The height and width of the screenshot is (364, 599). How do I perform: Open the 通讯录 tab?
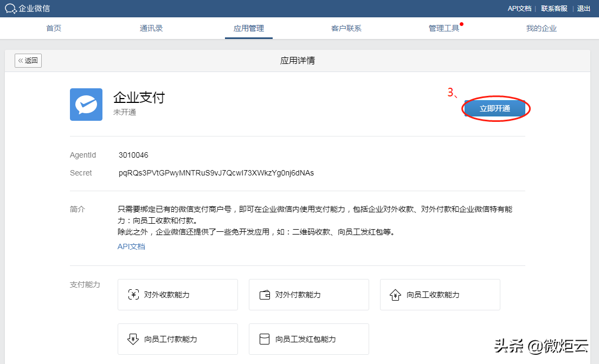[151, 28]
